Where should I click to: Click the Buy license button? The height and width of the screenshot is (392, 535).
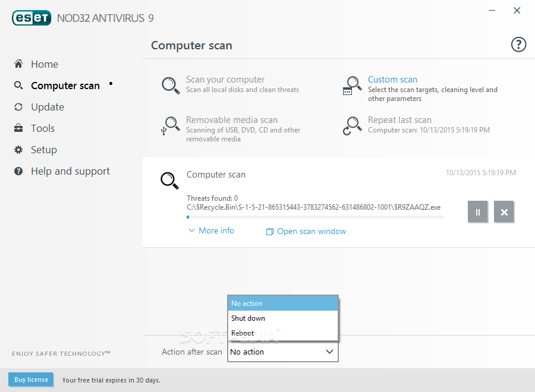tap(31, 380)
